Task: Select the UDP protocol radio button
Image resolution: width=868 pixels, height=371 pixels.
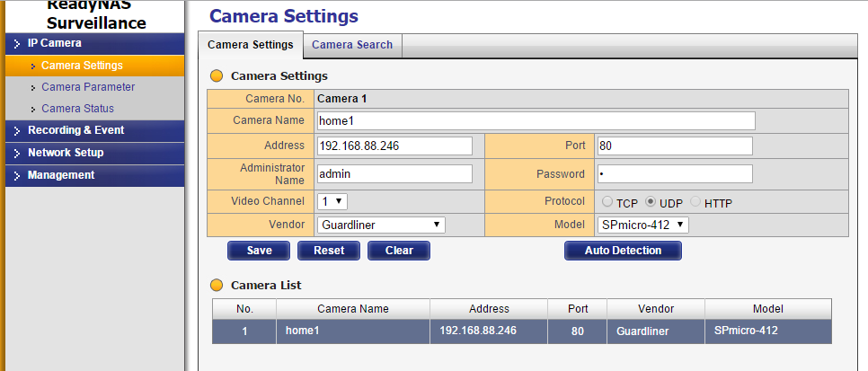Action: coord(651,202)
